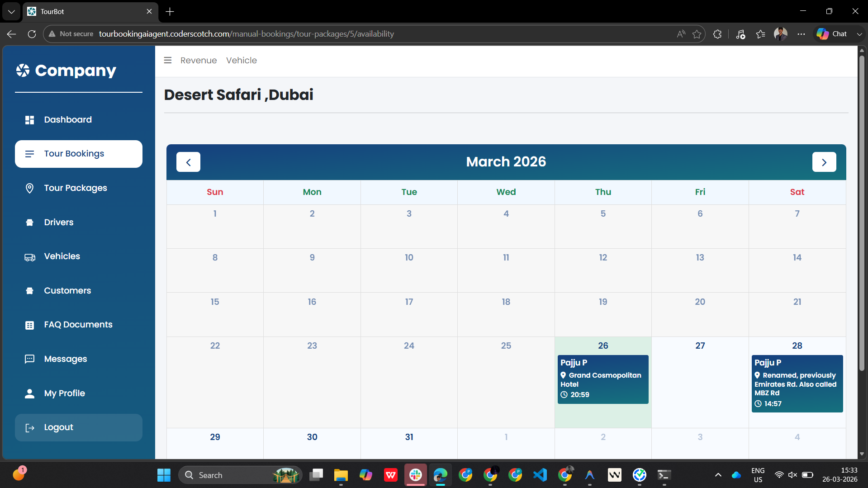Open the browser profile avatar
868x488 pixels.
point(781,34)
